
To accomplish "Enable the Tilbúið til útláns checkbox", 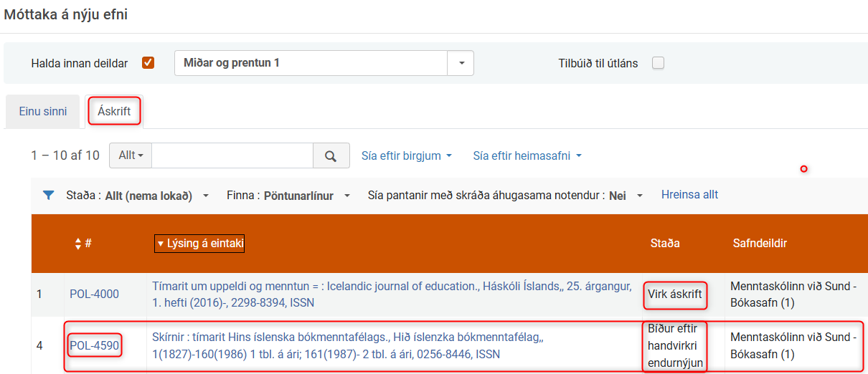I will (x=658, y=63).
